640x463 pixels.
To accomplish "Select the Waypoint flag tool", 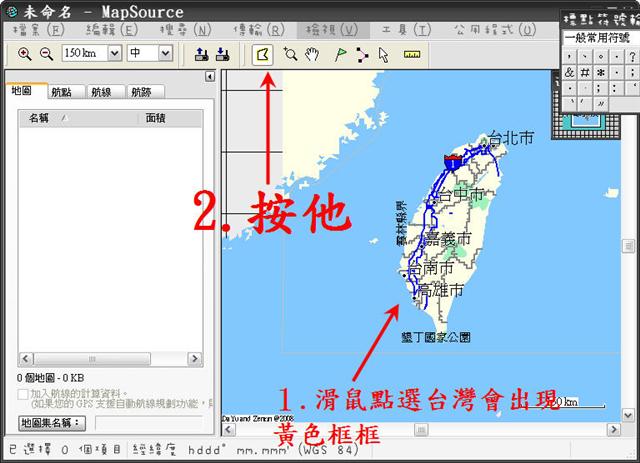I will [x=340, y=54].
